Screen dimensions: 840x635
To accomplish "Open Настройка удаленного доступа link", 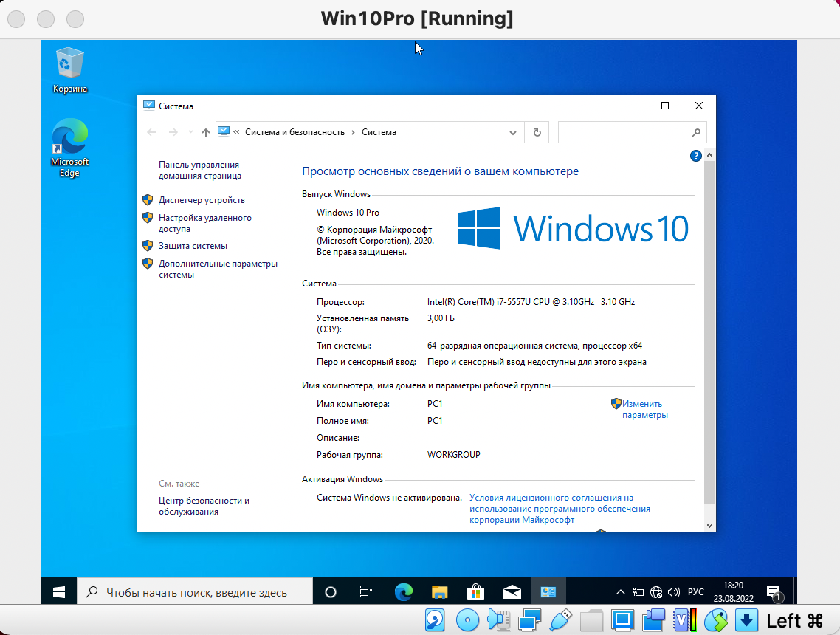I will [x=204, y=223].
